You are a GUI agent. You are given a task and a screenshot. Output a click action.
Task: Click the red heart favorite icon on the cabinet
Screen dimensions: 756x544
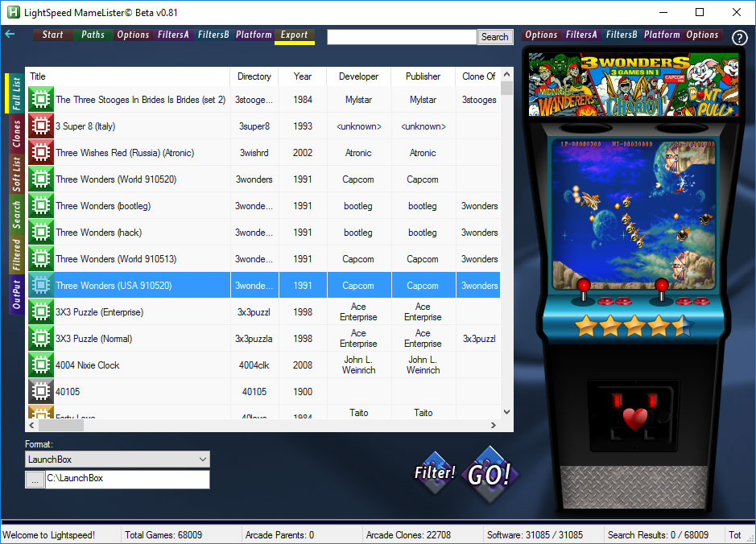click(x=635, y=418)
